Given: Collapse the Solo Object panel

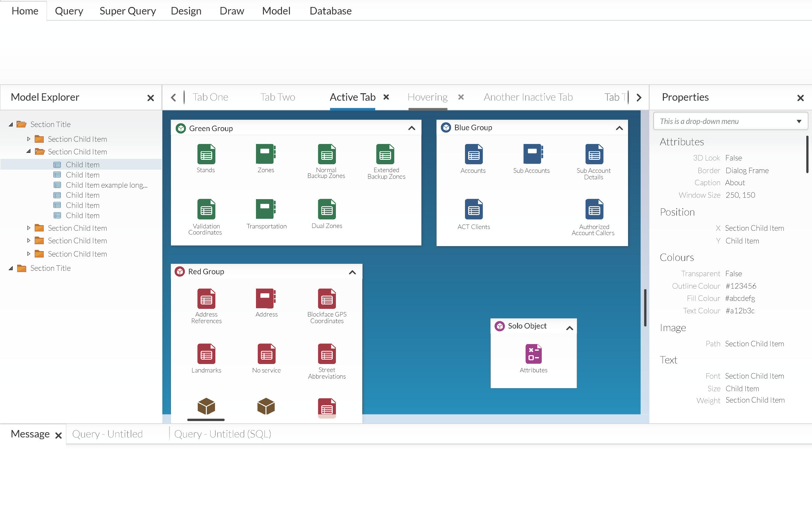Looking at the screenshot, I should pos(569,328).
